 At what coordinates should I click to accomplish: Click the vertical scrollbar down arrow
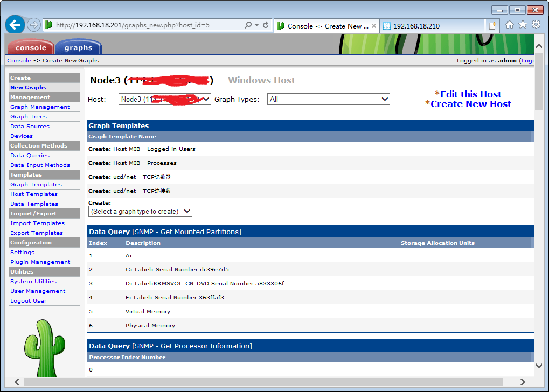click(539, 366)
